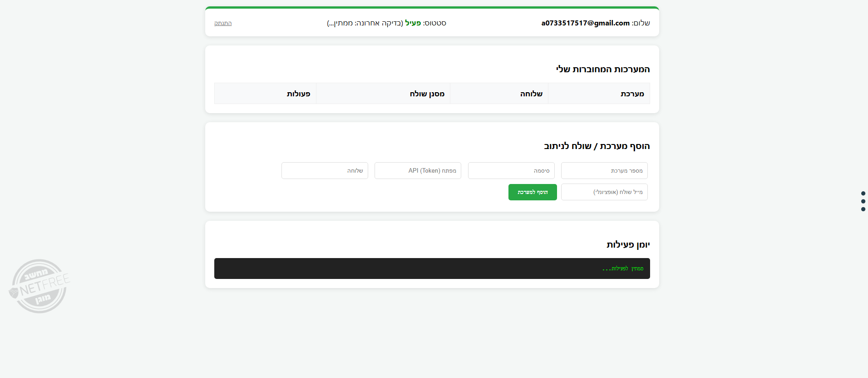Click the יומן פעילות heading
The image size is (868, 378).
pyautogui.click(x=628, y=244)
